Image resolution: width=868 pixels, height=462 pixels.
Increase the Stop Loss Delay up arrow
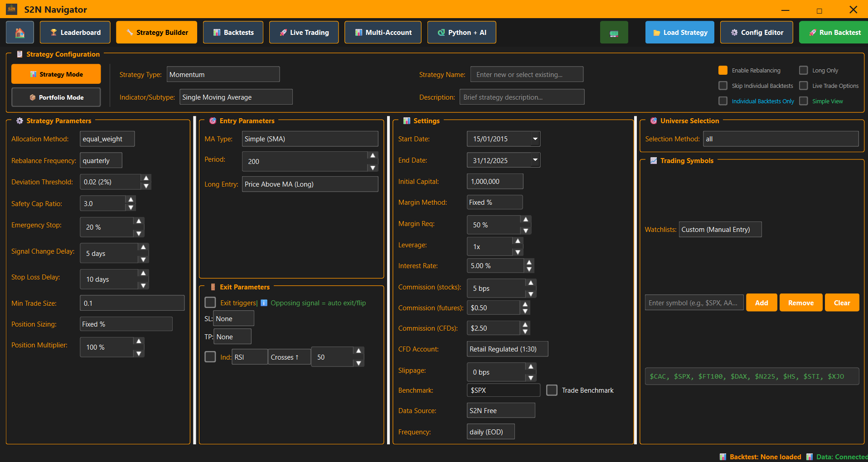click(143, 273)
